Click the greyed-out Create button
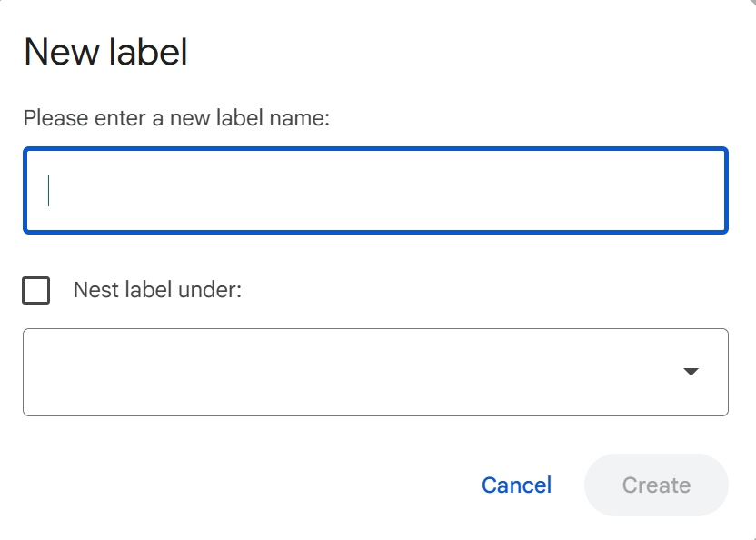756x540 pixels. coord(656,485)
